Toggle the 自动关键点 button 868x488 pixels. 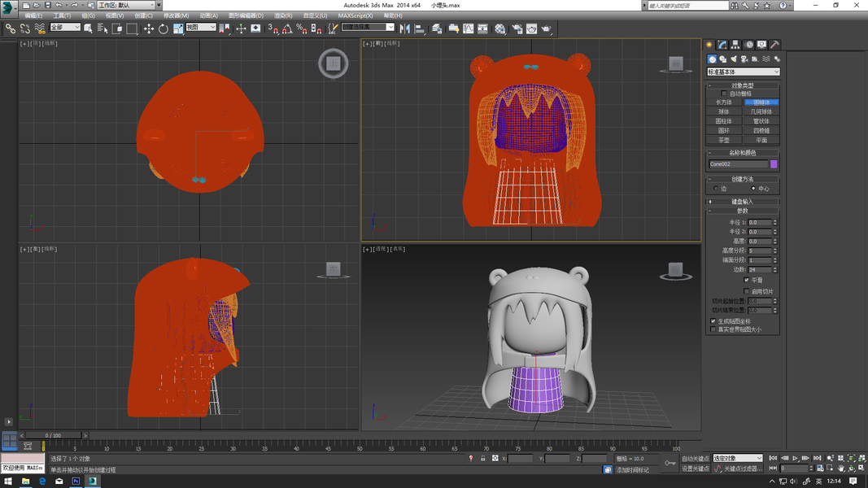tap(696, 458)
